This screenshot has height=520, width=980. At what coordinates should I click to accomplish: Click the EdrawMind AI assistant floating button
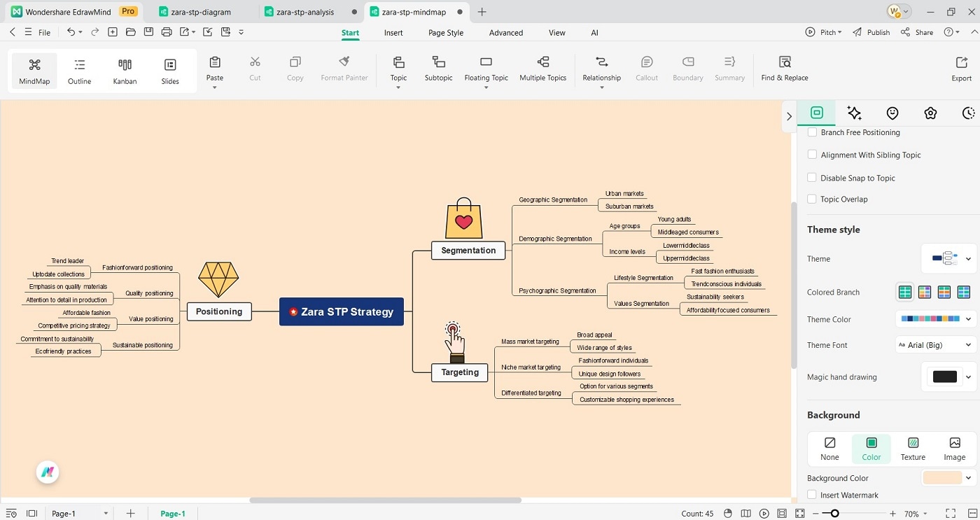click(48, 472)
